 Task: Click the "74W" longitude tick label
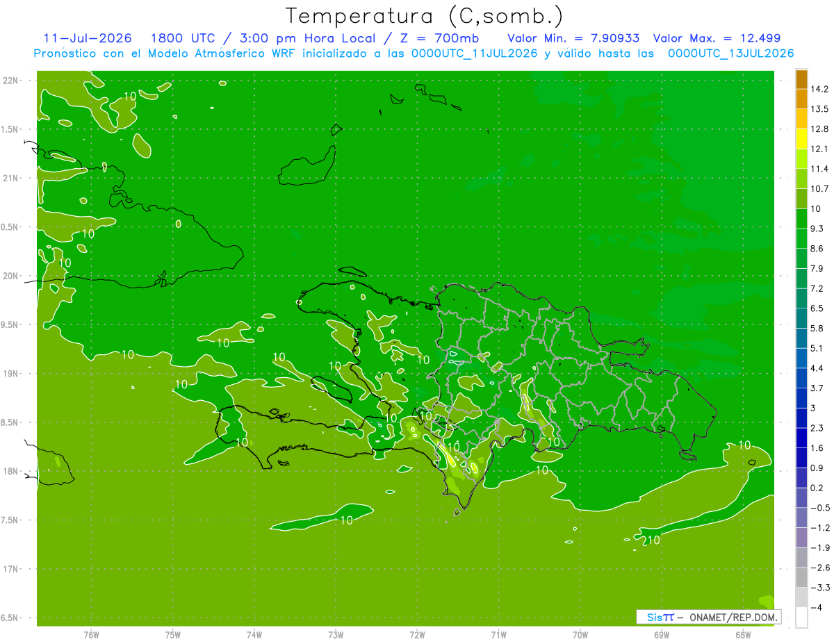[254, 636]
